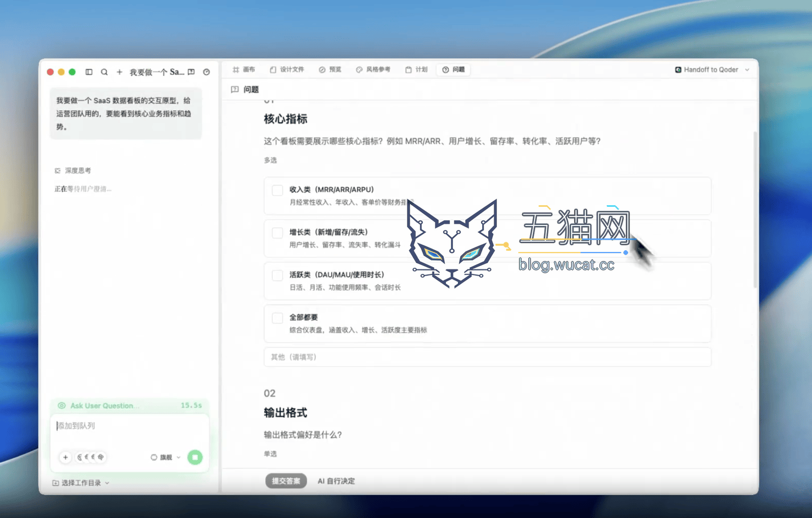This screenshot has width=812, height=518.
Task: Check the 活跃类 (DAU/MAU/使用时长) option
Action: (277, 275)
